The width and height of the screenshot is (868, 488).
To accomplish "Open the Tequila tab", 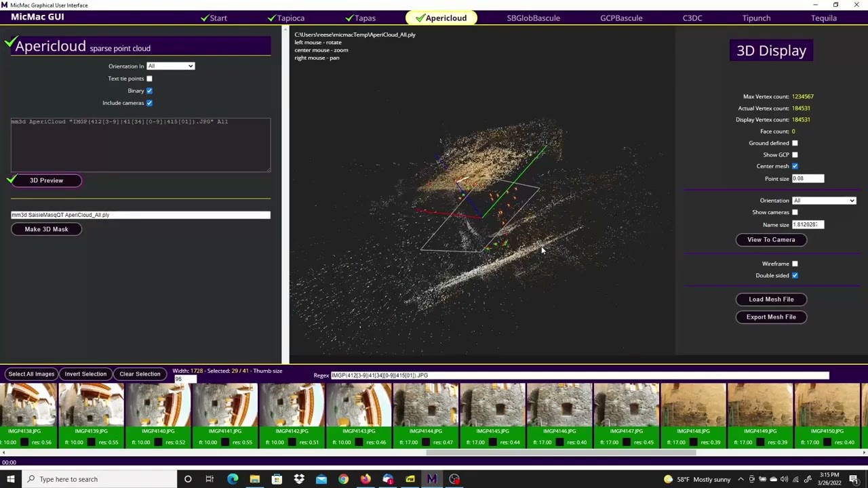I will pyautogui.click(x=824, y=18).
